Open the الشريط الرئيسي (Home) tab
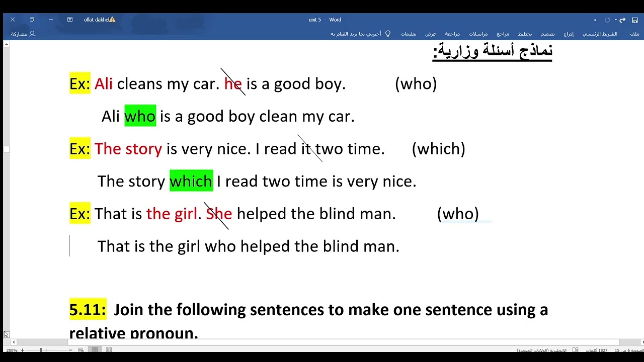Image resolution: width=644 pixels, height=362 pixels. [600, 34]
